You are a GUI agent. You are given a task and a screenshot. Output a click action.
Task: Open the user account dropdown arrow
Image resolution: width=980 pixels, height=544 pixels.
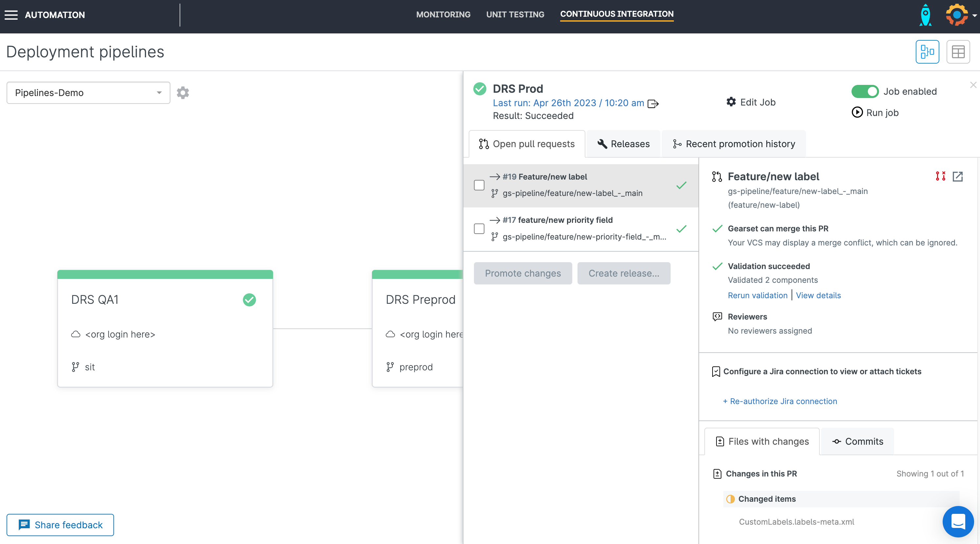pos(974,16)
